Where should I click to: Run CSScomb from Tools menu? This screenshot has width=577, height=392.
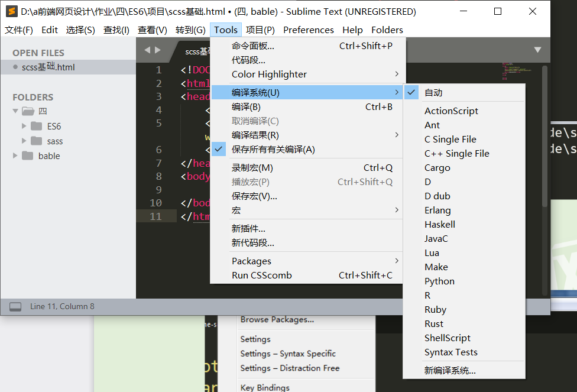pyautogui.click(x=307, y=276)
